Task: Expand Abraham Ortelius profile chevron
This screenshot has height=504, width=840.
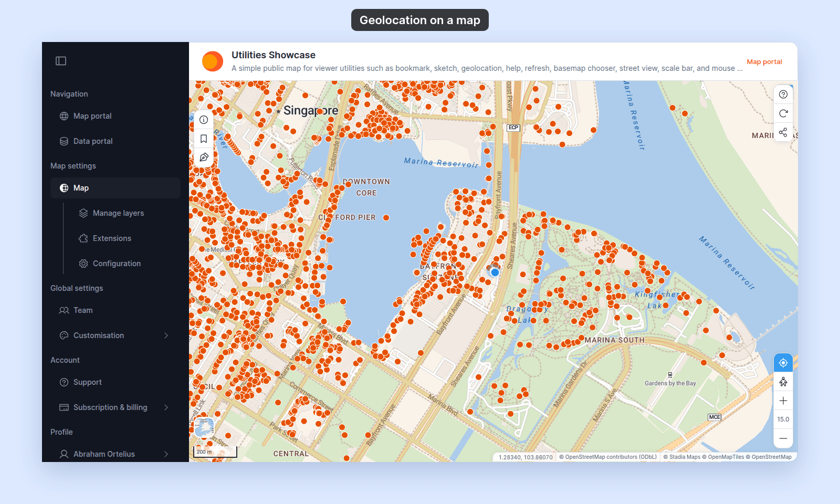Action: point(166,454)
